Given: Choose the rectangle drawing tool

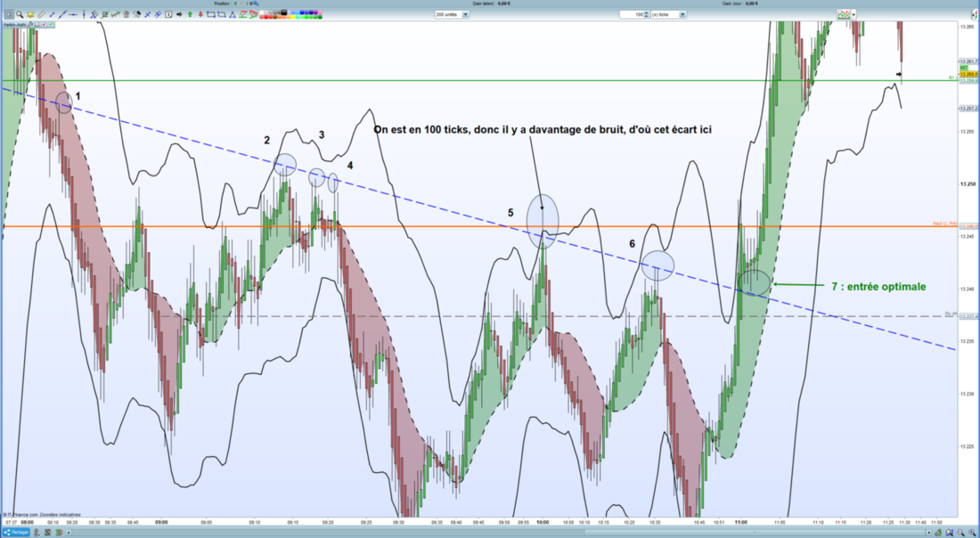Looking at the screenshot, I should click(211, 14).
